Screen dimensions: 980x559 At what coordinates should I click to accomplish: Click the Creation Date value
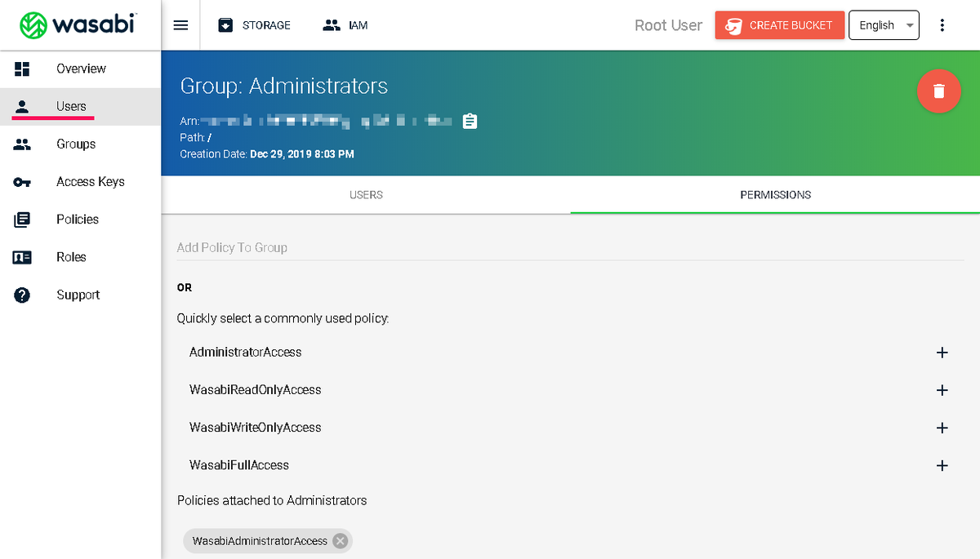click(x=302, y=154)
